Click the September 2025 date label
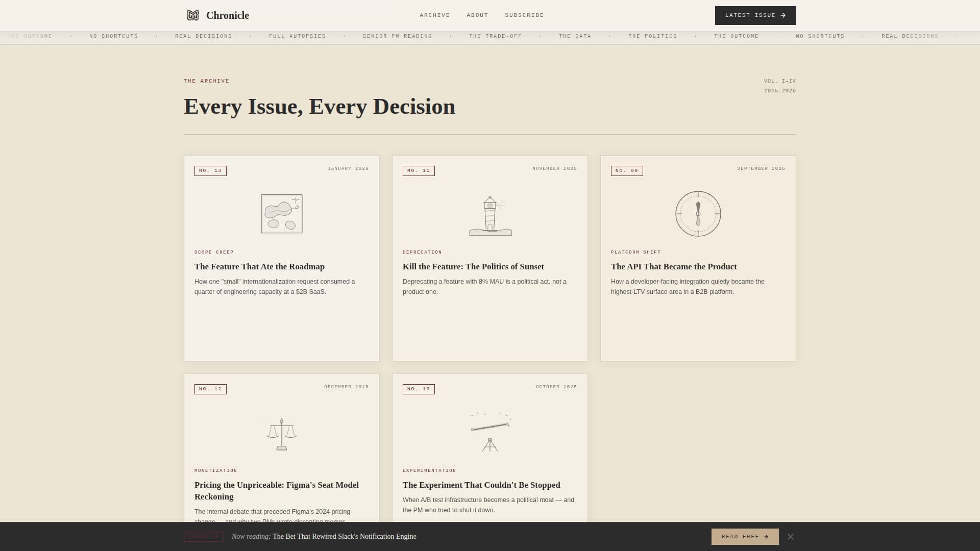The width and height of the screenshot is (980, 551). pos(761,169)
